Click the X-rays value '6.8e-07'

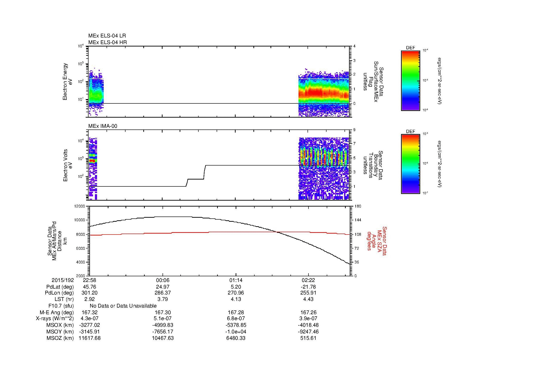pos(236,318)
